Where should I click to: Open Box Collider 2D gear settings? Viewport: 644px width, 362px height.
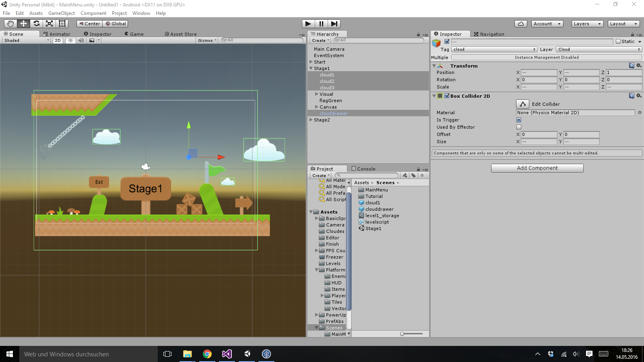(639, 96)
